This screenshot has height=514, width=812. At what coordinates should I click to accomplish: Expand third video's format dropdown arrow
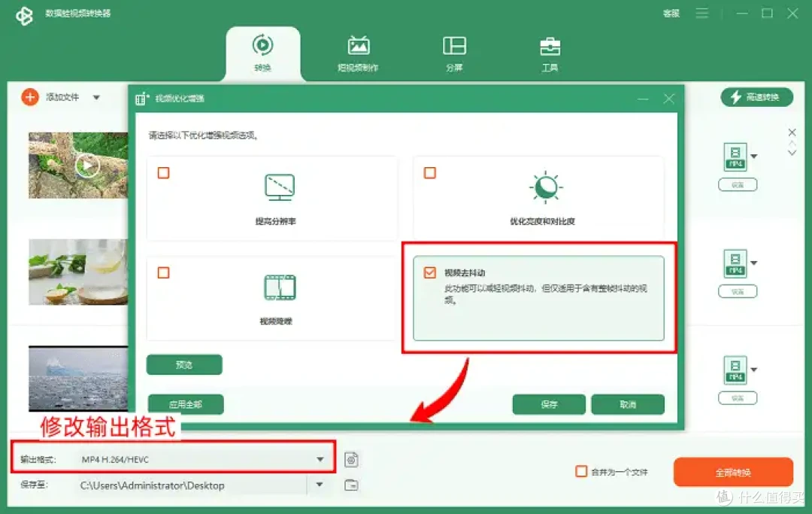(x=754, y=370)
